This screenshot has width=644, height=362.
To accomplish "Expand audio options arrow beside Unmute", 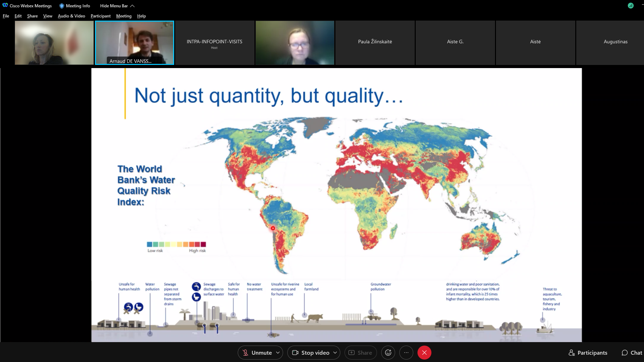I will coord(278,353).
